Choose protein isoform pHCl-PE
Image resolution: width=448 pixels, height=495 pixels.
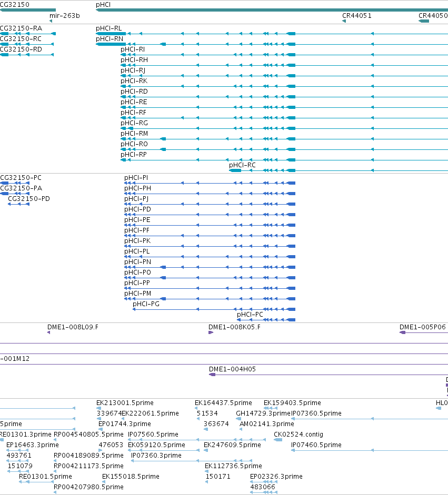[x=137, y=220]
